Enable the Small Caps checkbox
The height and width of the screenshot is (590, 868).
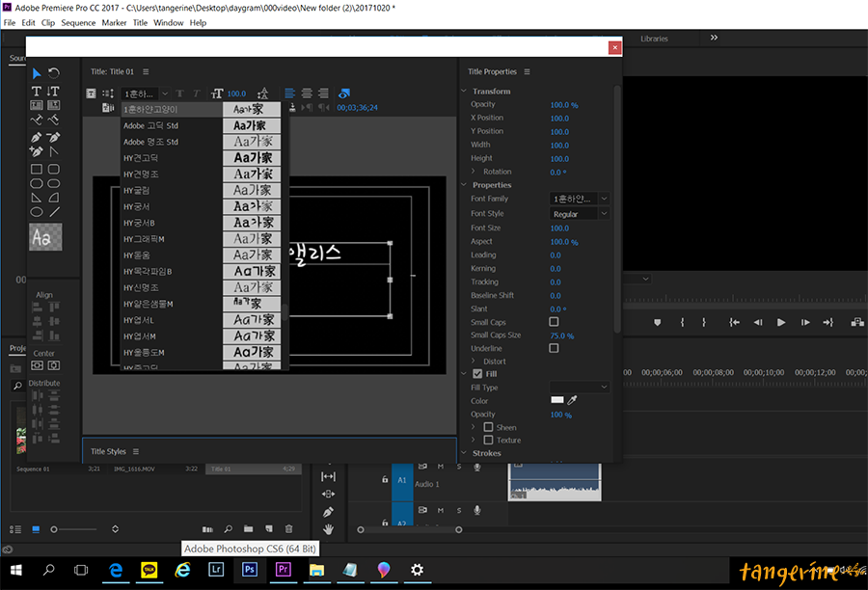coord(554,322)
